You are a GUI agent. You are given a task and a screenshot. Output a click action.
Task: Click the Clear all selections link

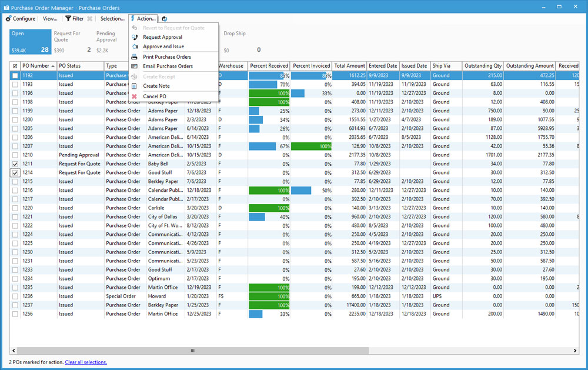(x=86, y=362)
